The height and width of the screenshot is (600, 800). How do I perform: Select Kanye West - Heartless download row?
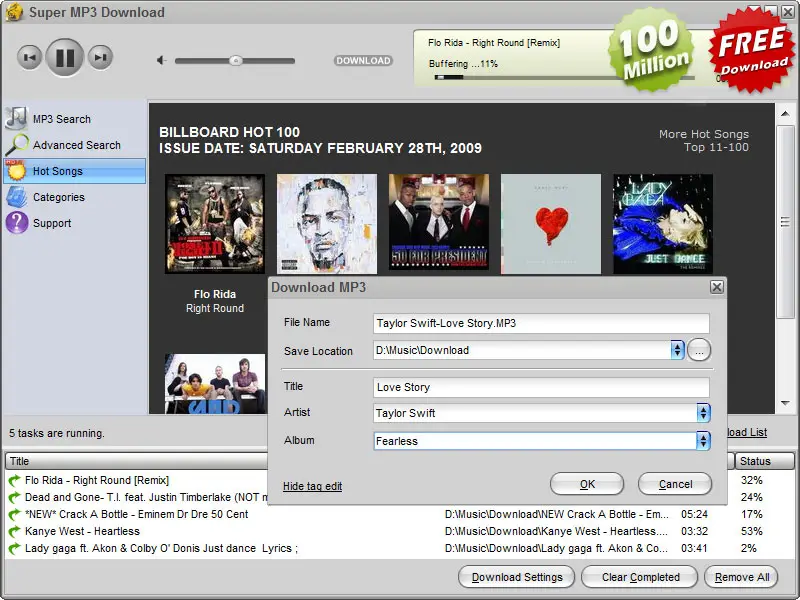click(x=399, y=531)
